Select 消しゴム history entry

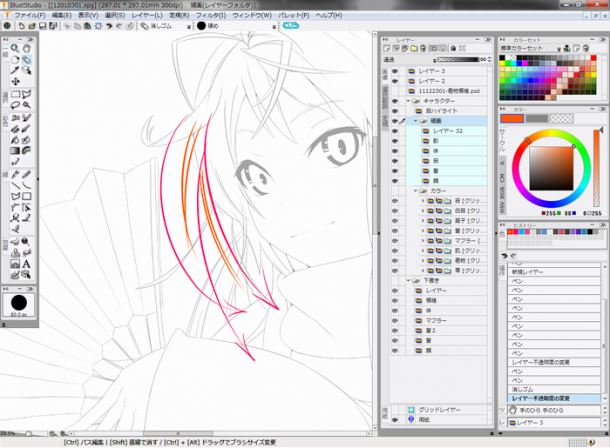pyautogui.click(x=554, y=389)
